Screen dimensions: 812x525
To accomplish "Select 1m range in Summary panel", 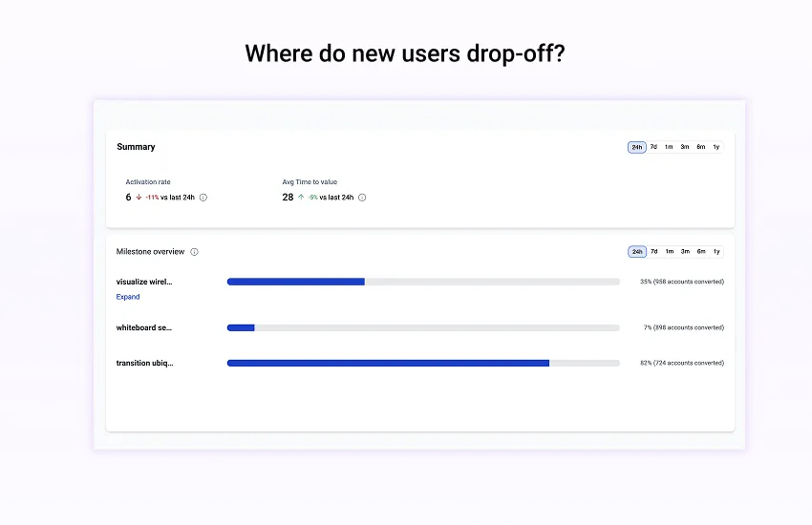I will tap(669, 147).
